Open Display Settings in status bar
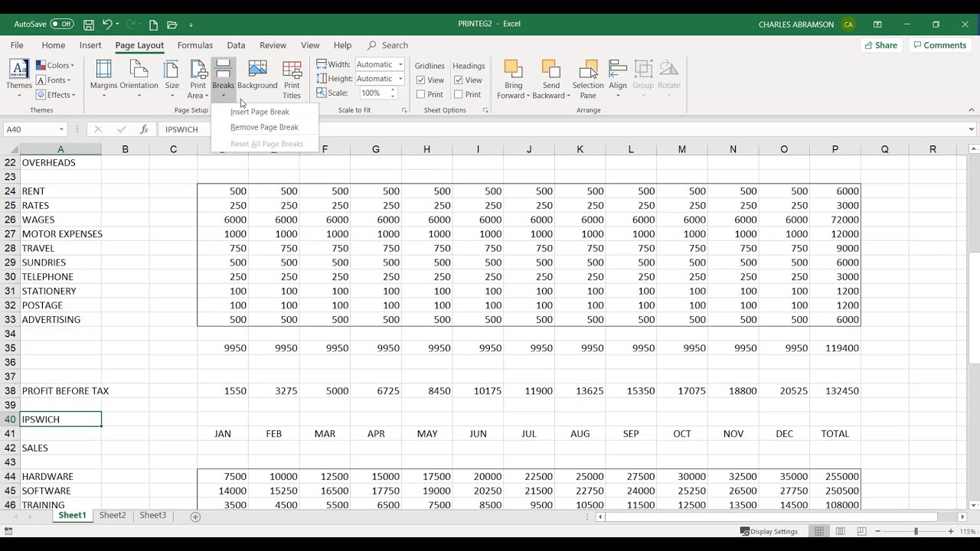The height and width of the screenshot is (551, 980). [x=769, y=531]
